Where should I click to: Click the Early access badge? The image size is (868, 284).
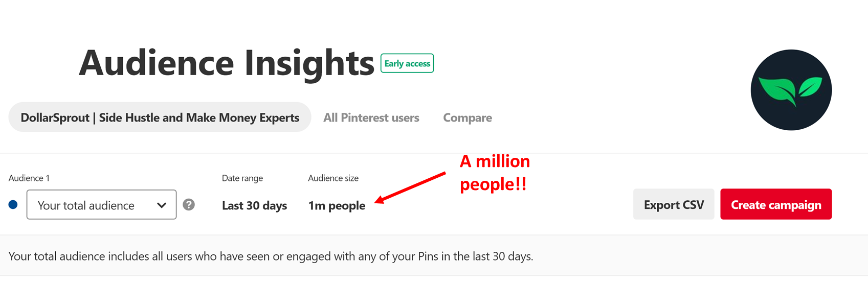click(407, 63)
